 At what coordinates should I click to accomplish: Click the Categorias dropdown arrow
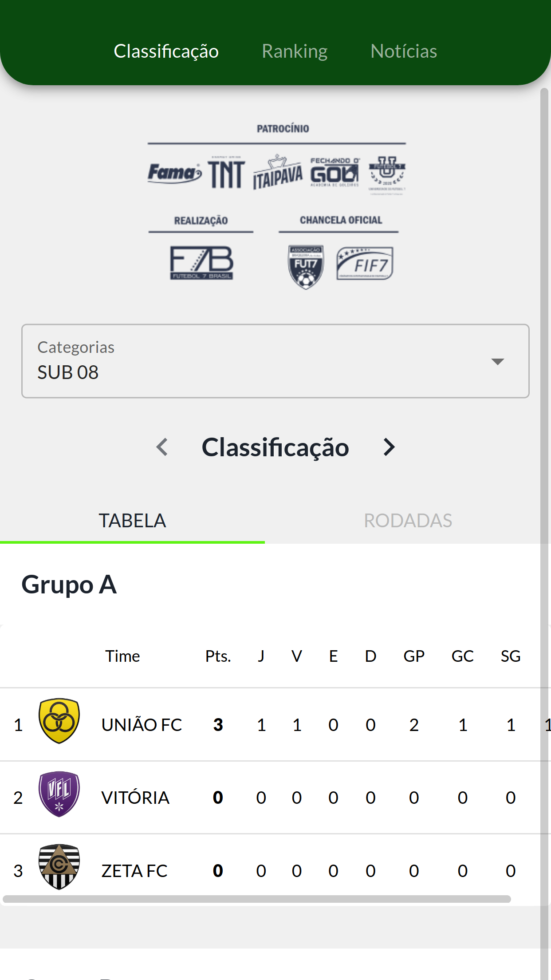498,362
